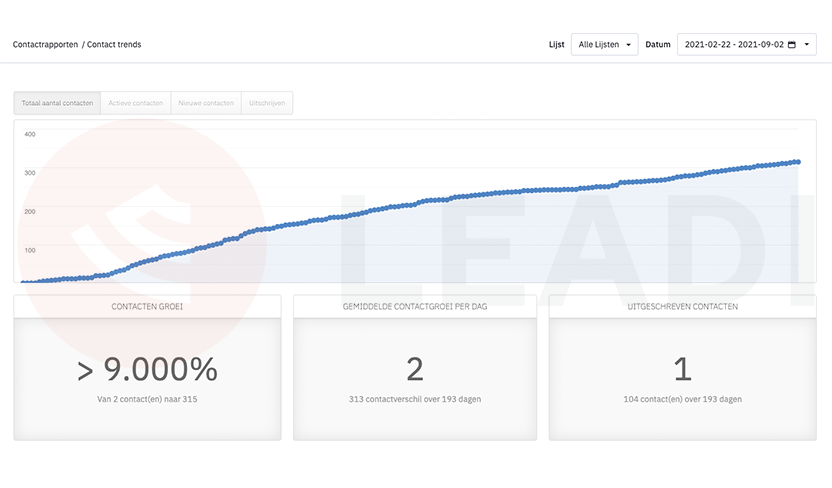Screen dimensions: 832x488
Task: Click the first data point of the graph
Action: tap(23, 282)
